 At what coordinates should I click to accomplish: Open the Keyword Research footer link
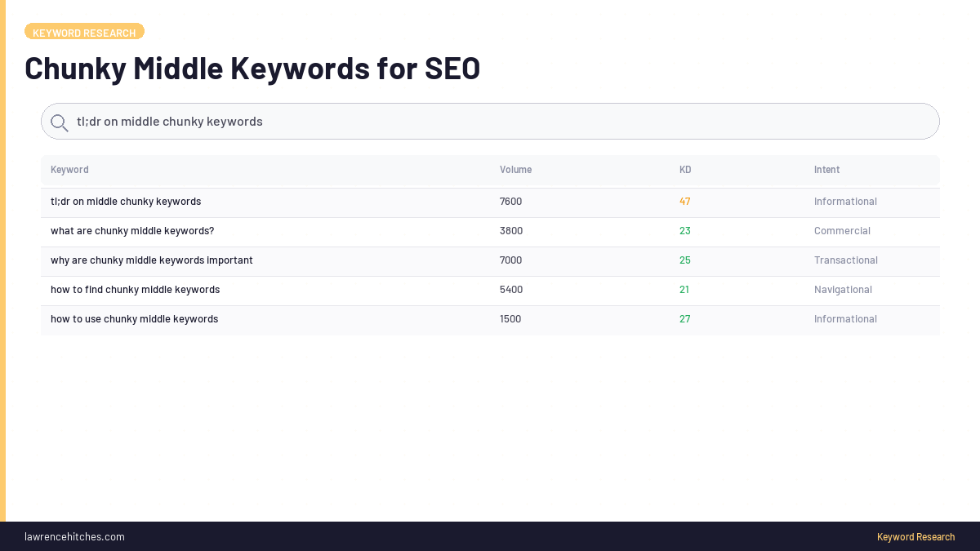click(915, 536)
